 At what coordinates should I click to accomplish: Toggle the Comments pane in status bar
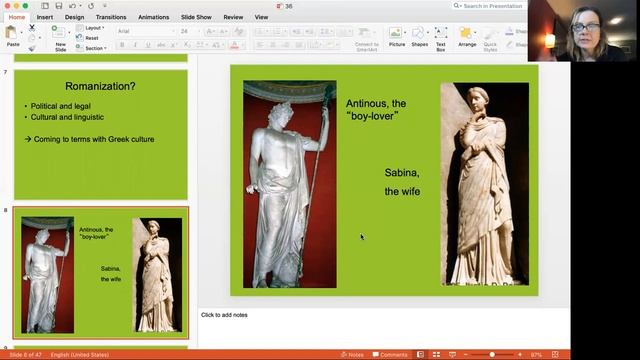click(390, 355)
